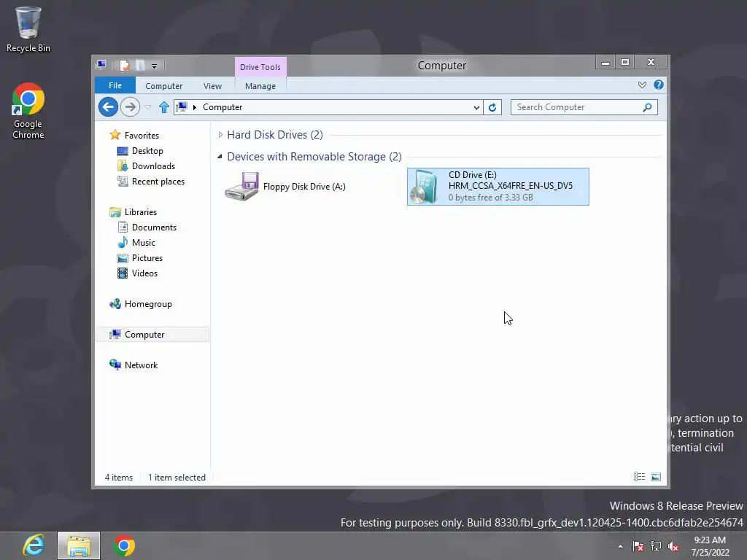Open the Action Center flag icon
The image size is (747, 560).
point(638,546)
